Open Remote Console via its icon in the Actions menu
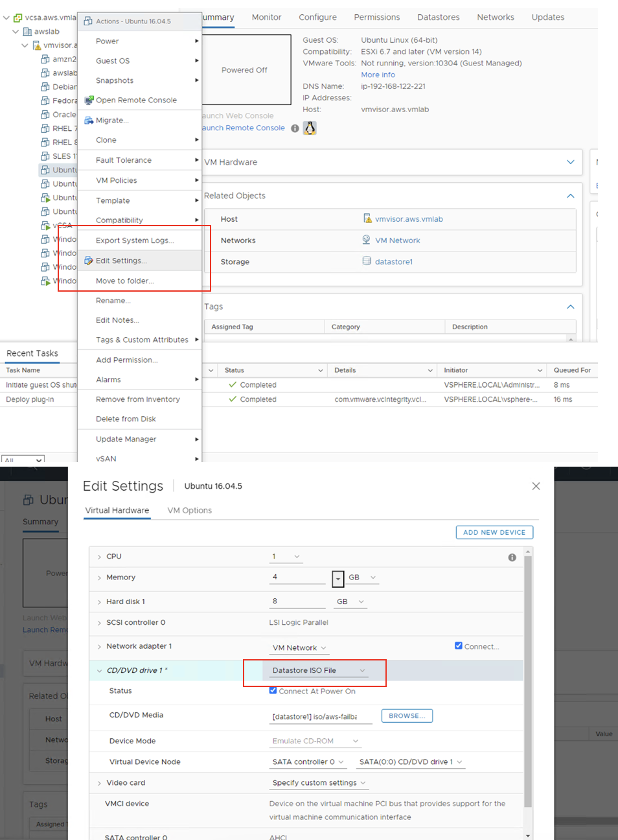 (88, 100)
